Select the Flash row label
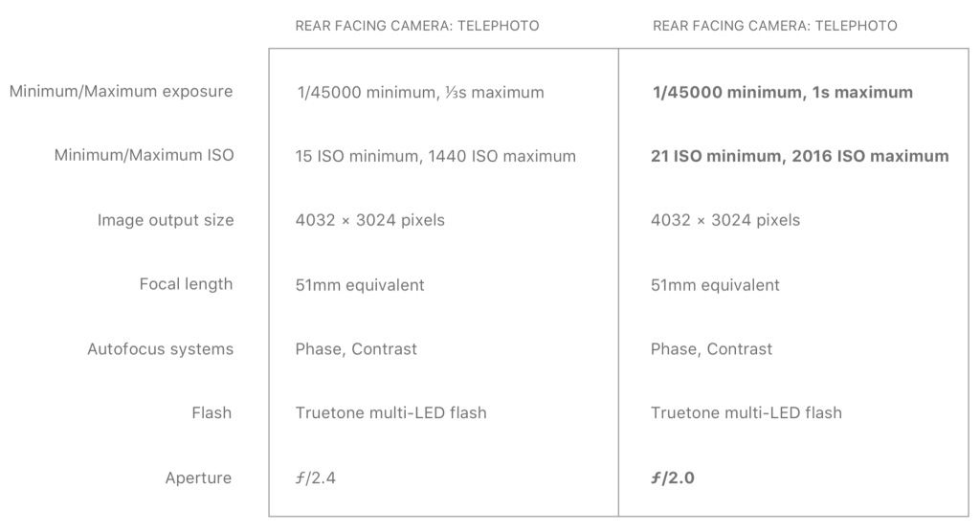 coord(211,413)
